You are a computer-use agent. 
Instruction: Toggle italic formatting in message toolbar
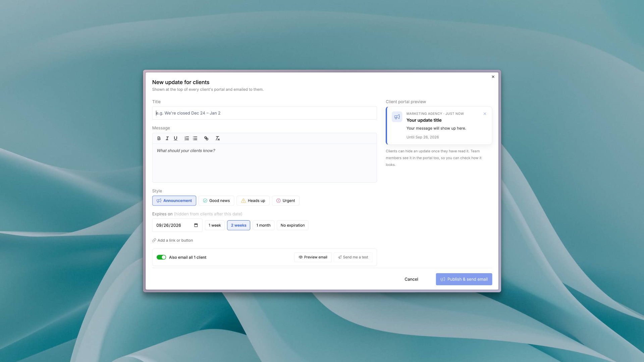[167, 138]
